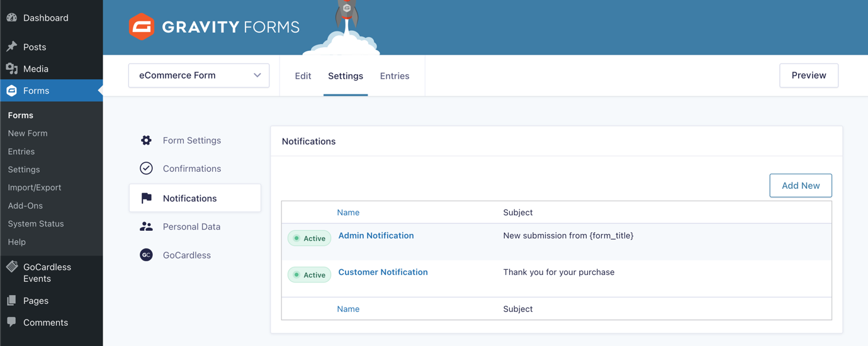Click 'Thank you for your purchase' subject
The height and width of the screenshot is (346, 868).
[x=559, y=272]
